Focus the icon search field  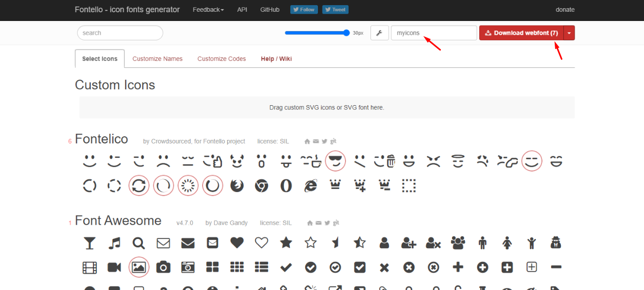(120, 33)
